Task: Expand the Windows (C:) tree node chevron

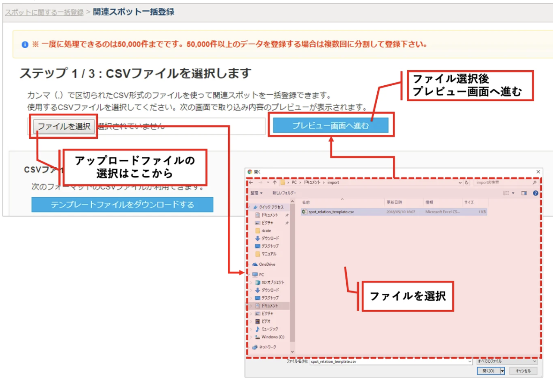Action: [x=251, y=337]
